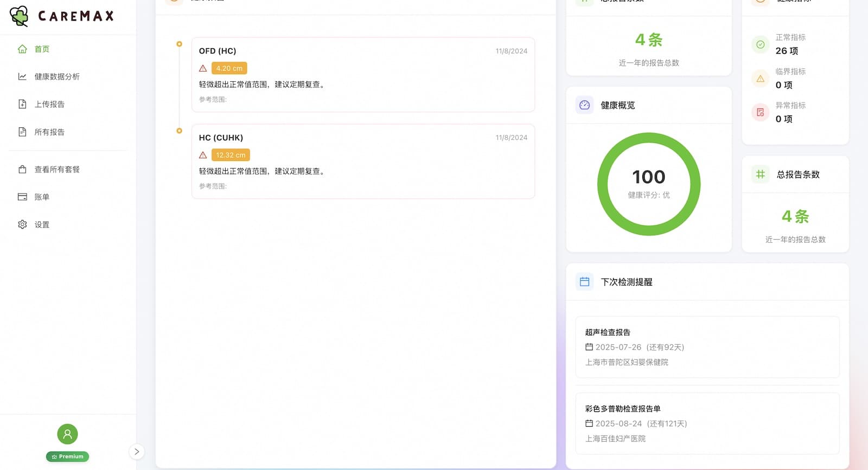Click the calendar icon beside 下次检测提醒

[x=584, y=282]
